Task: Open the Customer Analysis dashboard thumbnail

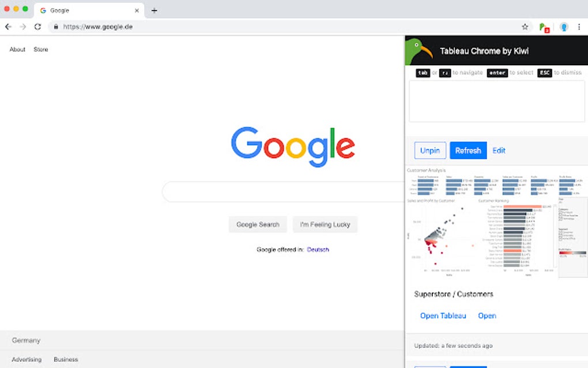Action: [x=496, y=223]
